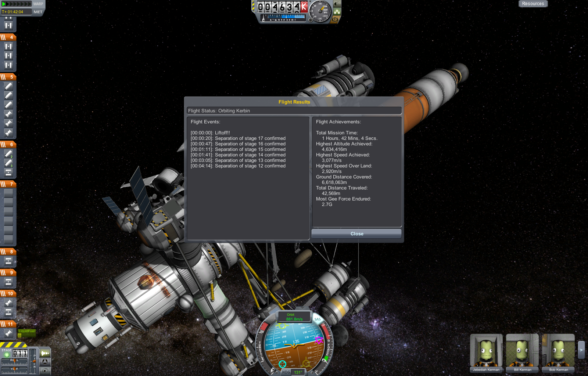Click the '4,634,416m' highest altitude value
The image size is (588, 376).
[334, 149]
